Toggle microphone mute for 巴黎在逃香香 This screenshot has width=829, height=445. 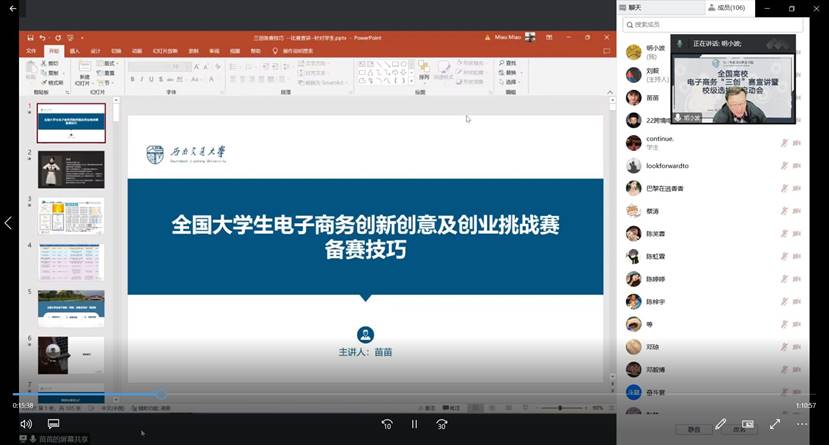click(785, 188)
